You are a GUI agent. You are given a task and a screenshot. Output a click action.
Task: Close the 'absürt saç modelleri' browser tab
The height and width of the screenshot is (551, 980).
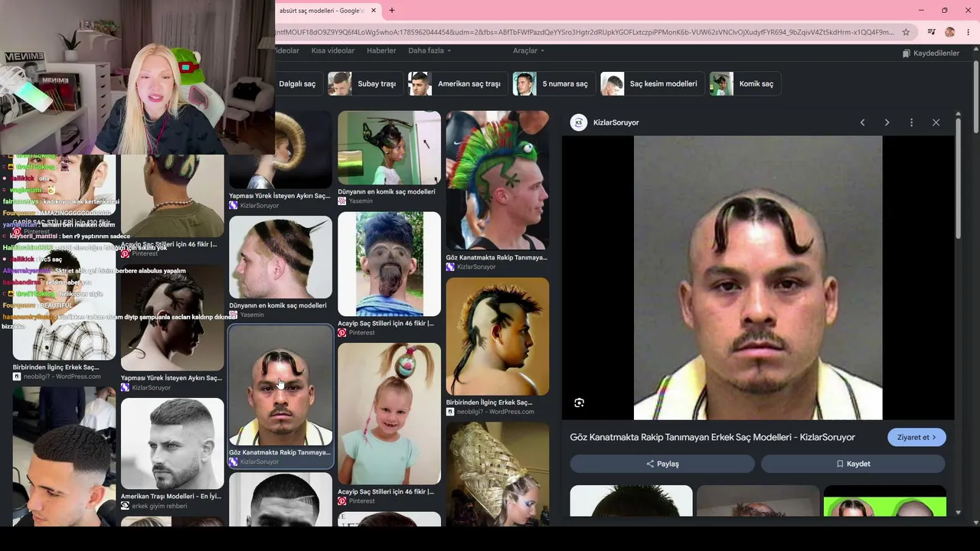click(374, 11)
